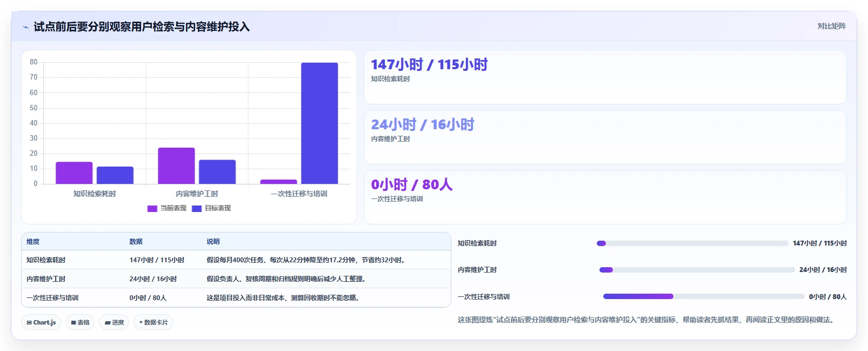Click the description starting 这是项目投入
Image resolution: width=868 pixels, height=351 pixels.
click(x=284, y=298)
